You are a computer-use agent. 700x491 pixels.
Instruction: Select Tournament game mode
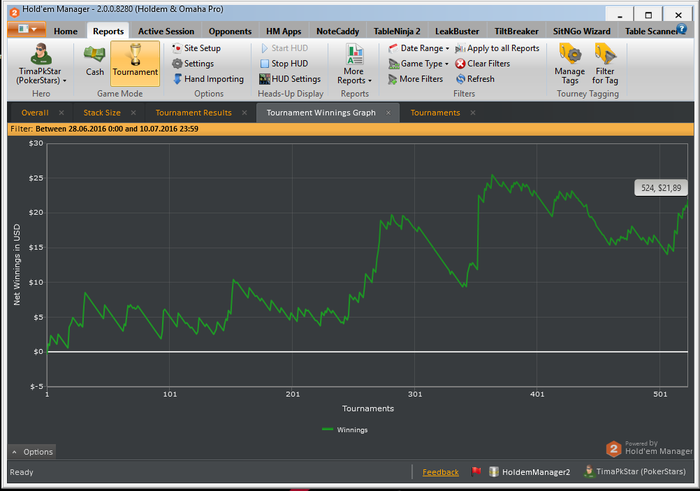(135, 63)
